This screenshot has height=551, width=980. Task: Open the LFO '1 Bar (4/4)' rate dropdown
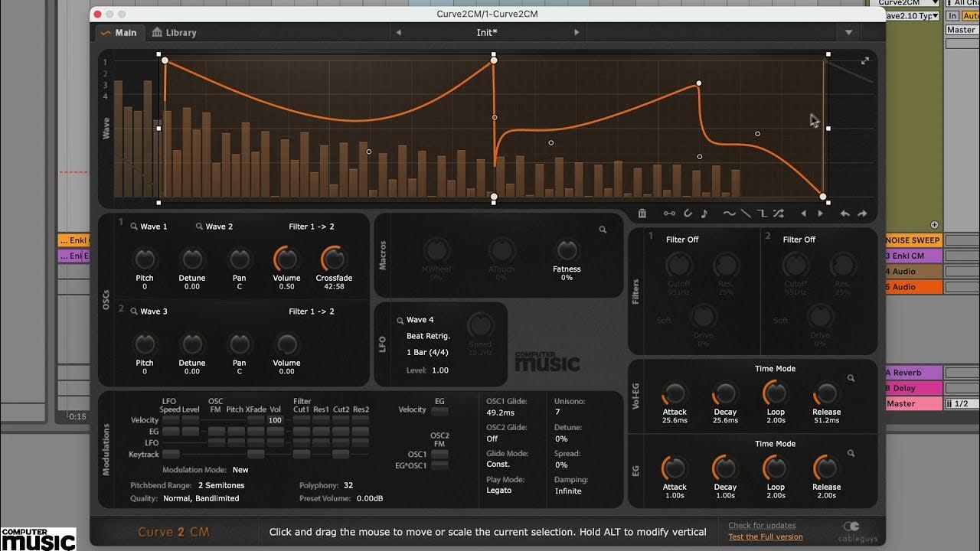tap(427, 353)
